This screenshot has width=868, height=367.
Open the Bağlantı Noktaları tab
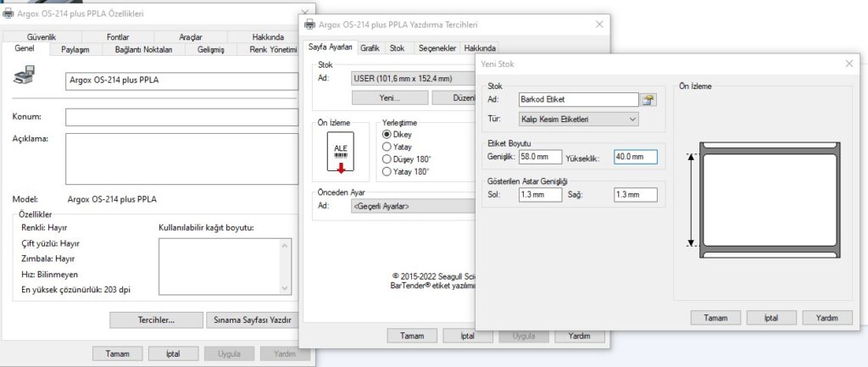coord(143,49)
